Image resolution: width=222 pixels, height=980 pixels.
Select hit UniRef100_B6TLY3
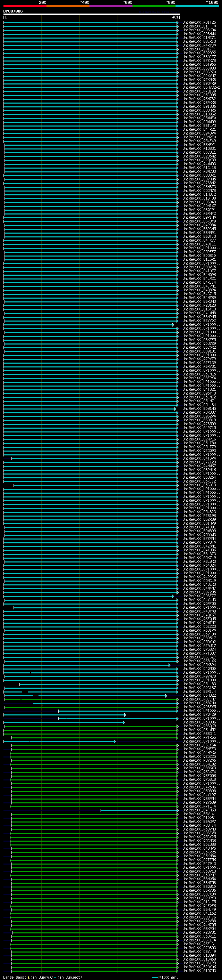(x=199, y=126)
